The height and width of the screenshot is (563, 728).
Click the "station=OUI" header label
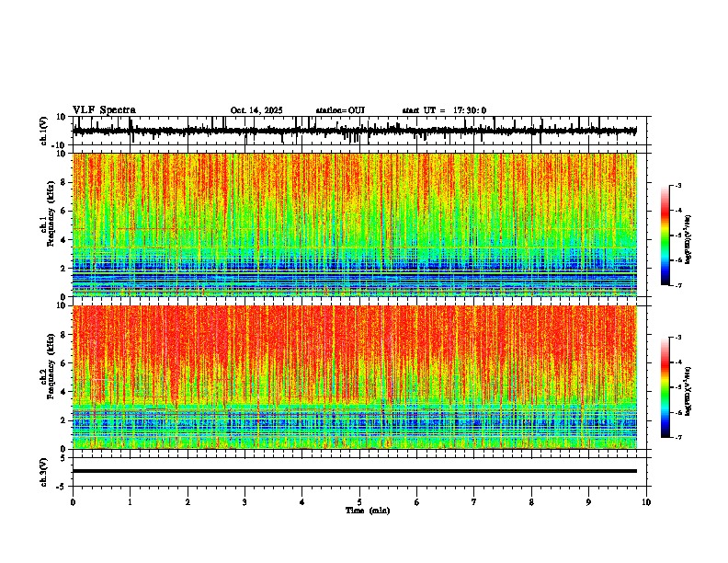(x=340, y=110)
